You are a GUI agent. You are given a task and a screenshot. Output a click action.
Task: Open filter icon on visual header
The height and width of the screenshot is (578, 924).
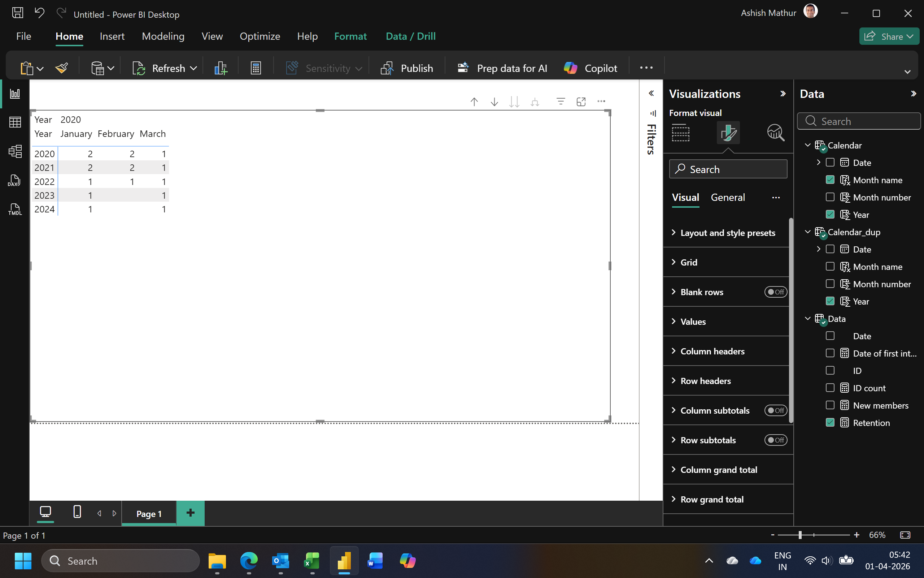(x=561, y=102)
